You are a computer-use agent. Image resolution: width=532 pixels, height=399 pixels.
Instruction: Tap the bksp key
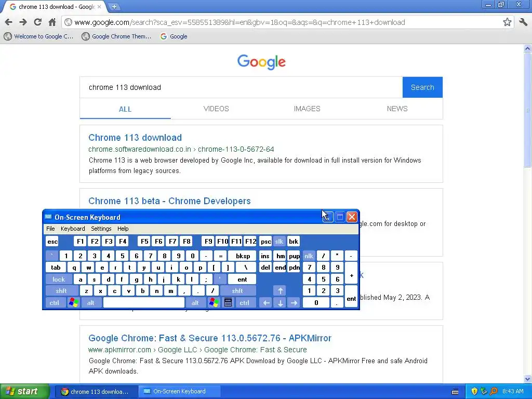pos(243,256)
